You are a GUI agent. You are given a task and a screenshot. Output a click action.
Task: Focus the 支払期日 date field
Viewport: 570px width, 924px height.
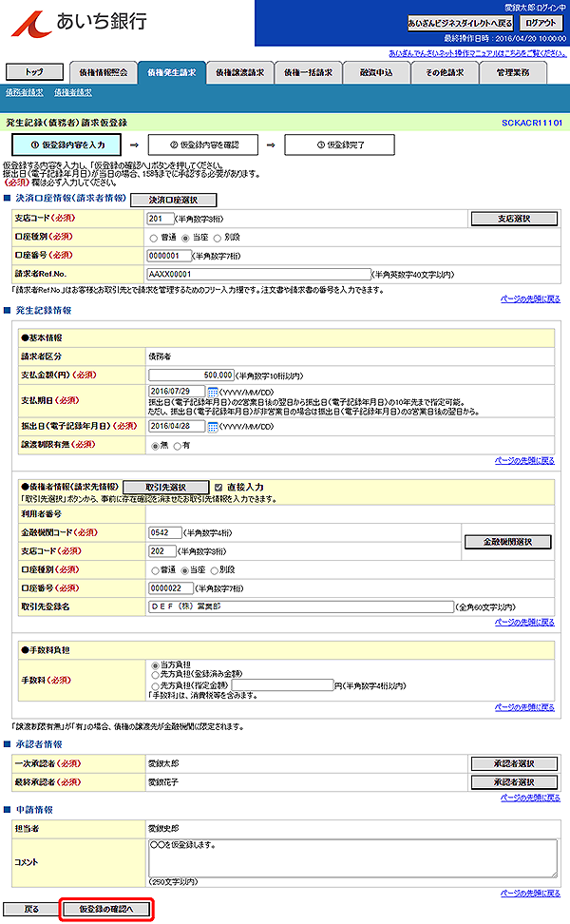point(178,392)
